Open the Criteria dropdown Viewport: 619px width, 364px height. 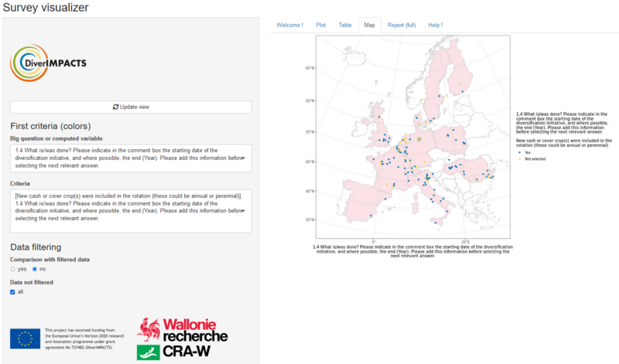(131, 211)
